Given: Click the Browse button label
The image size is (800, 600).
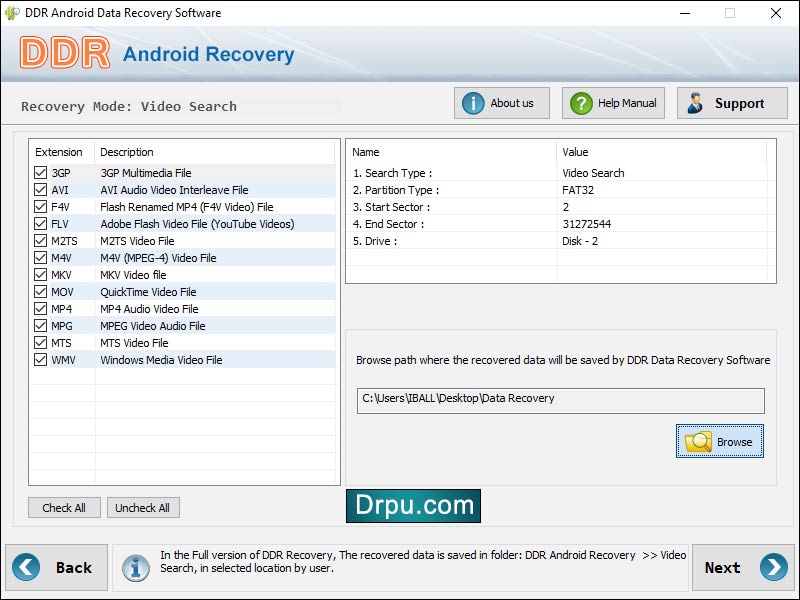Looking at the screenshot, I should (x=734, y=442).
